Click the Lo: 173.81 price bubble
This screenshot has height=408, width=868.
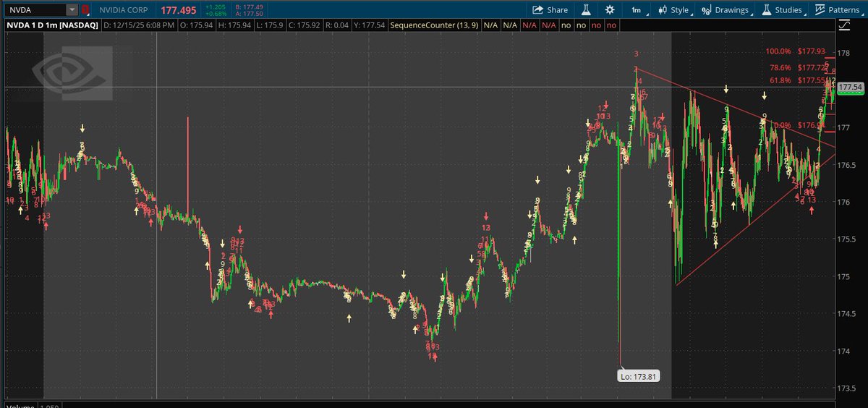pyautogui.click(x=639, y=375)
